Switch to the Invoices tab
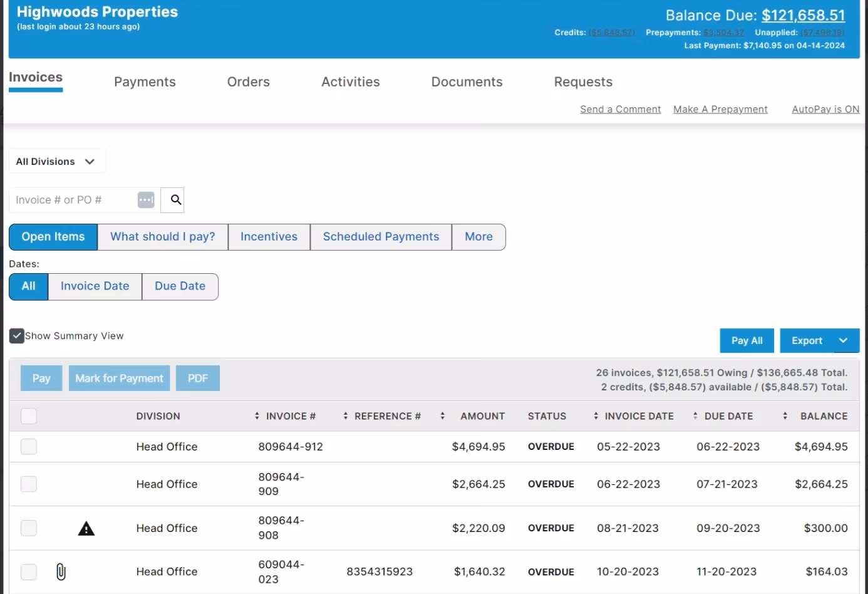Viewport: 868px width, 594px height. [x=36, y=78]
